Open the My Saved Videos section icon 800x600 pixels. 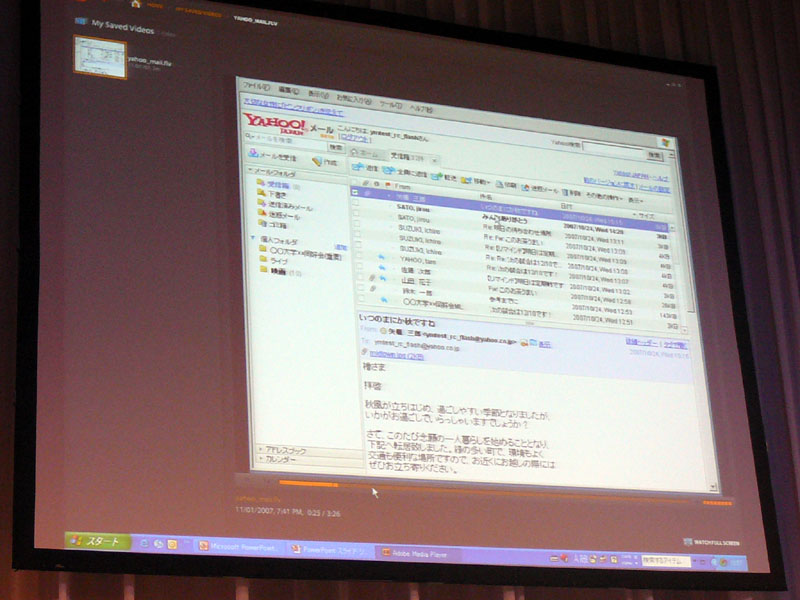(x=81, y=21)
